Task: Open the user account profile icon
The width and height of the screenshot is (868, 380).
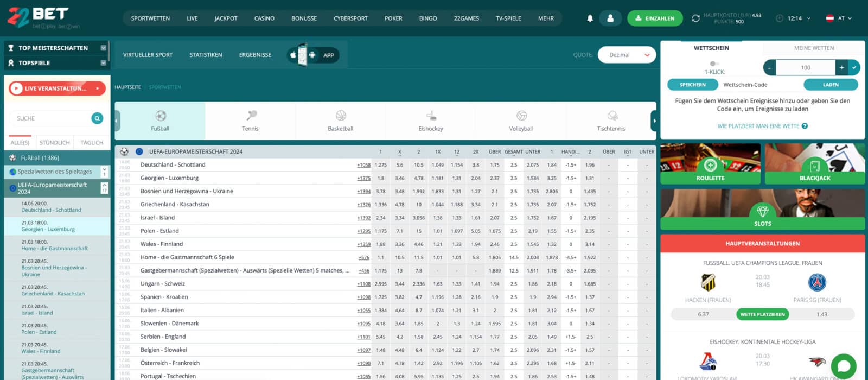Action: click(610, 18)
